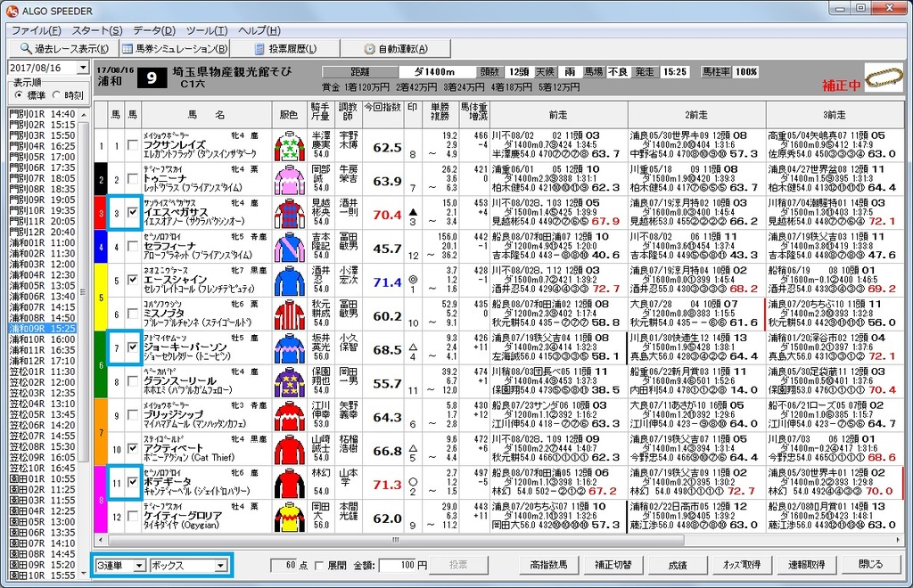Screen dimensions: 913x588
Task: Click the purple star silks for グランスーリール
Action: tap(290, 382)
